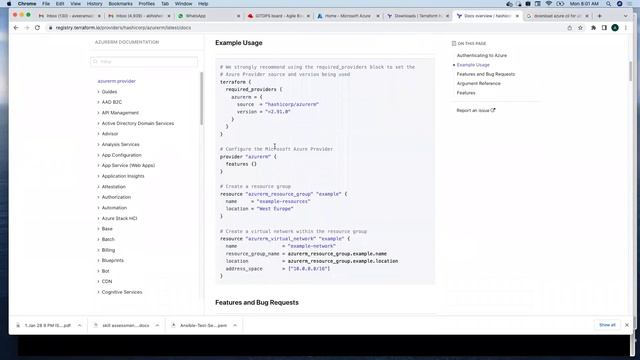Click the sidebar navigation scrollbar
The width and height of the screenshot is (640, 360).
coord(201,98)
